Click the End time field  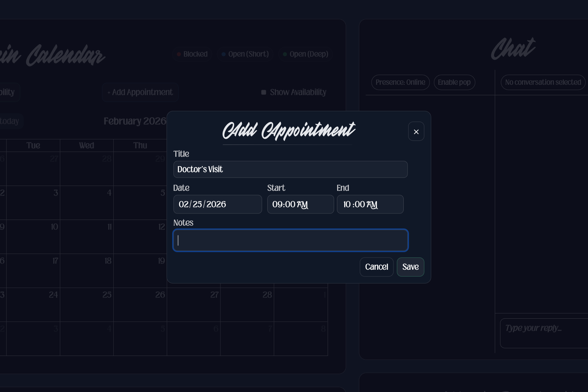(370, 204)
